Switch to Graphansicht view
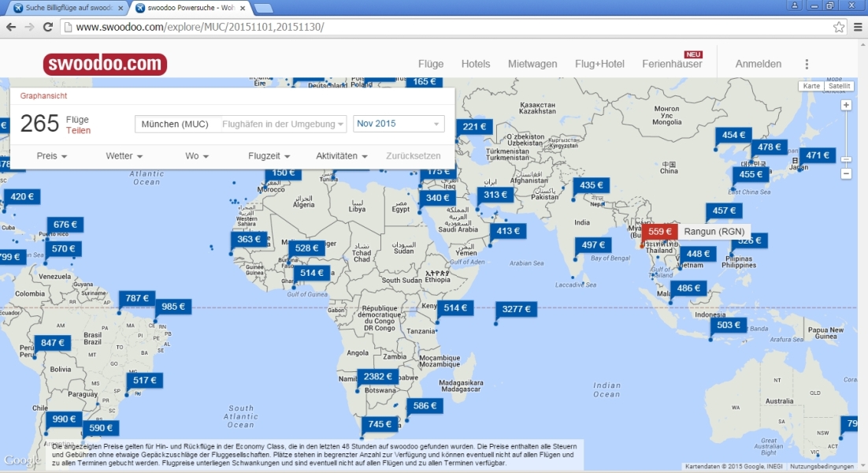 tap(43, 96)
